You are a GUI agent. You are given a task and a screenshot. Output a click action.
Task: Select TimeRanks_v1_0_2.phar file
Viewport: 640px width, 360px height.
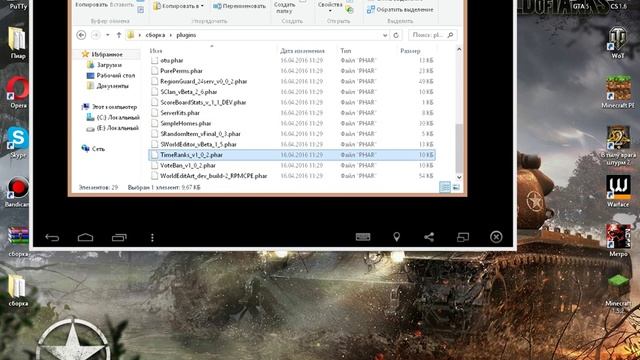point(292,155)
